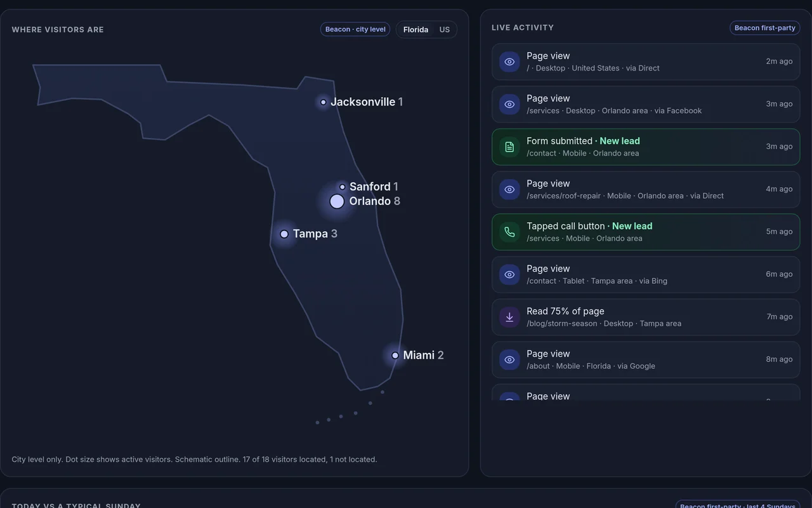This screenshot has height=508, width=812.
Task: Click the eye icon on the roof-repair page view
Action: tap(509, 189)
